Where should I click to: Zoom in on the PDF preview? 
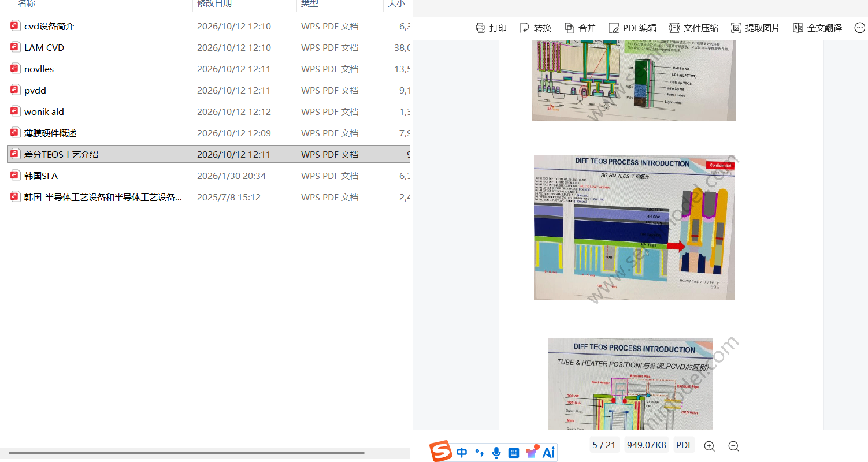[709, 446]
